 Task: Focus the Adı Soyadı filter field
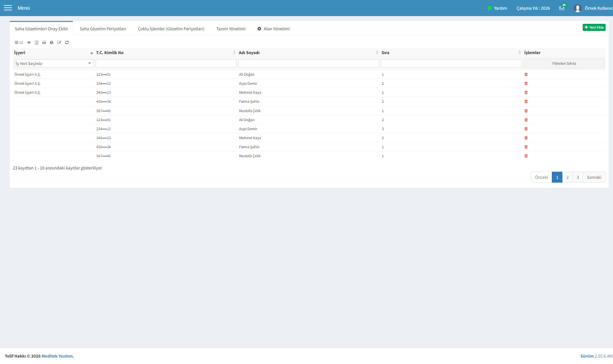tap(309, 63)
